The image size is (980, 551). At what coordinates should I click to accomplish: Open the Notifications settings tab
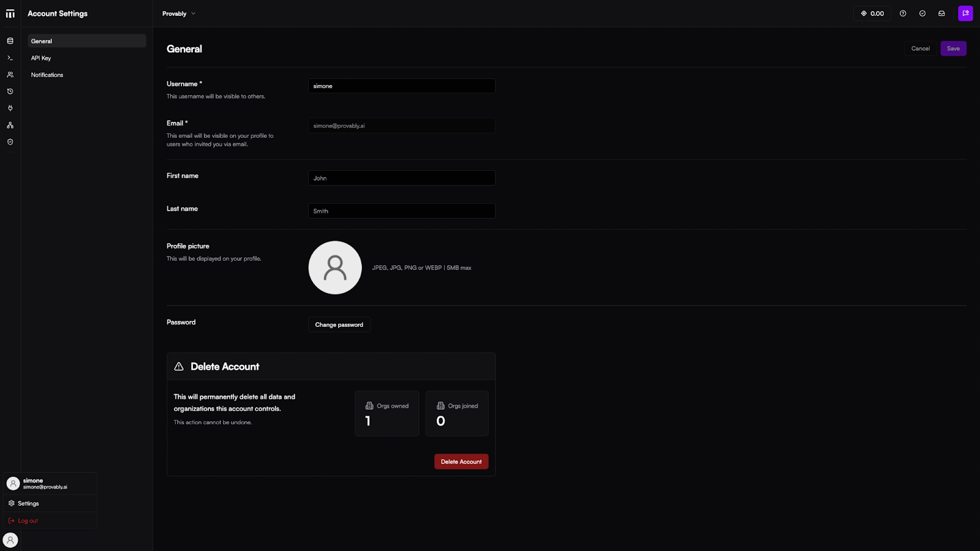click(47, 75)
